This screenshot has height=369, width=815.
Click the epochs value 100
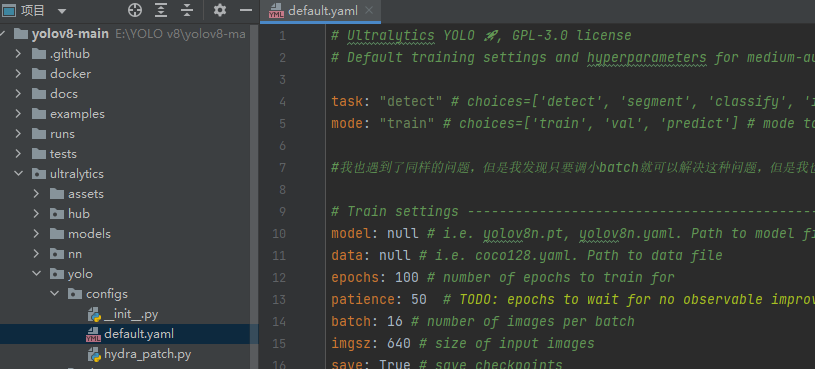coord(407,278)
